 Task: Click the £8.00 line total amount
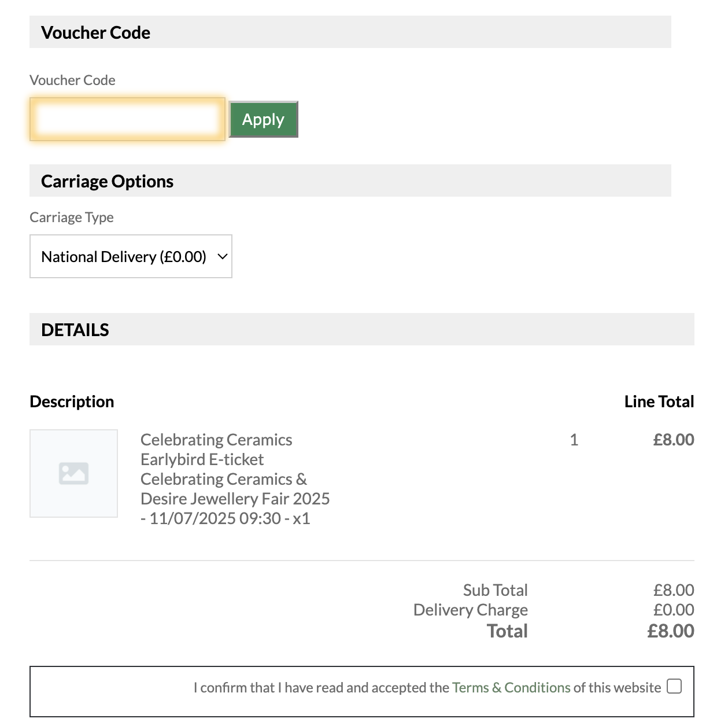point(674,440)
